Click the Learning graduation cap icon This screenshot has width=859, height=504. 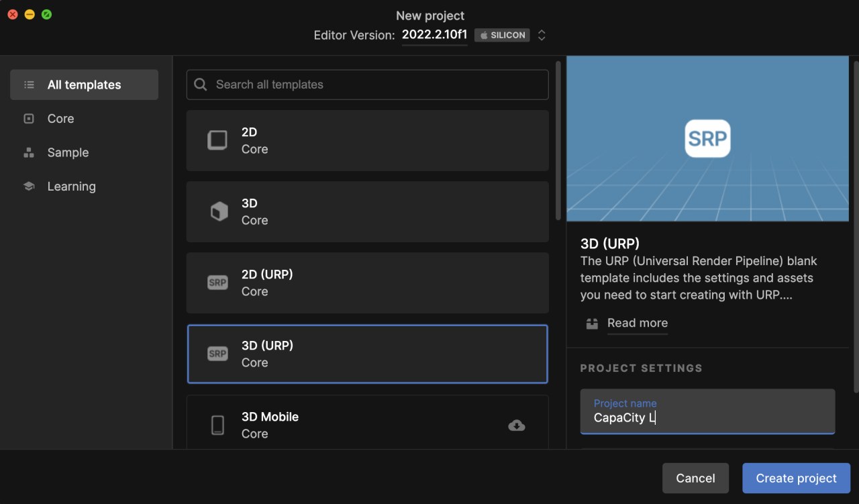(29, 187)
